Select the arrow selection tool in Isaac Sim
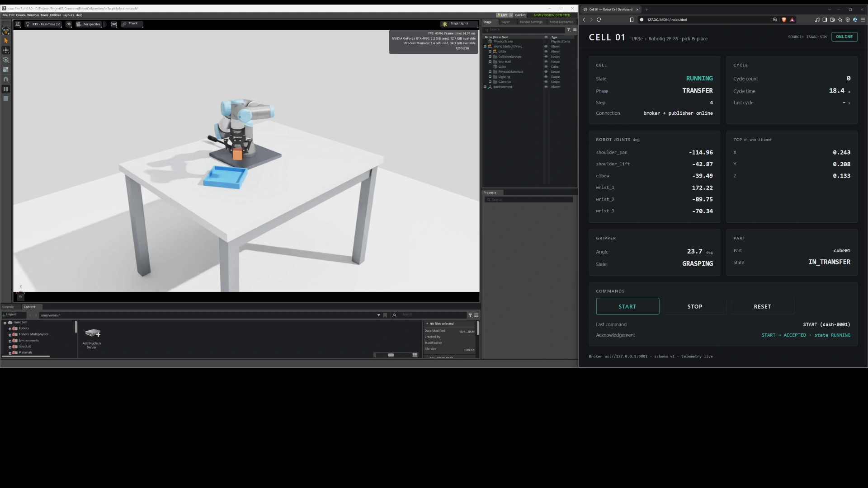Viewport: 868px width, 488px height. pyautogui.click(x=6, y=41)
